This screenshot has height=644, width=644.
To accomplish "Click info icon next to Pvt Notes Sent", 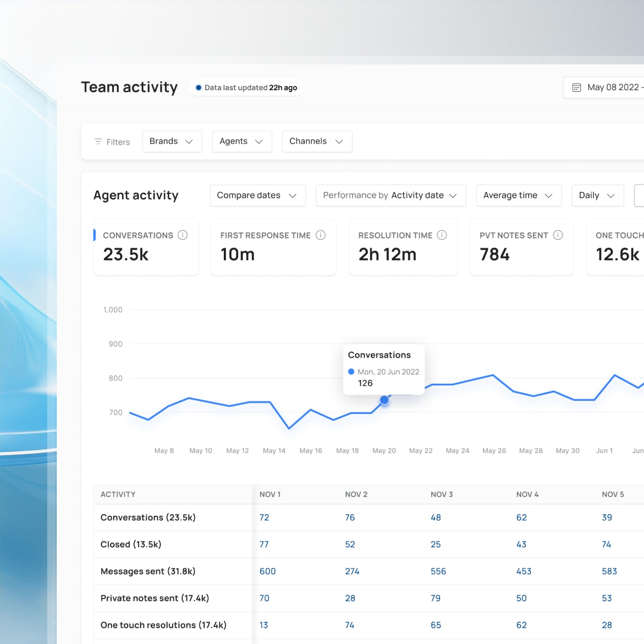I will point(558,235).
